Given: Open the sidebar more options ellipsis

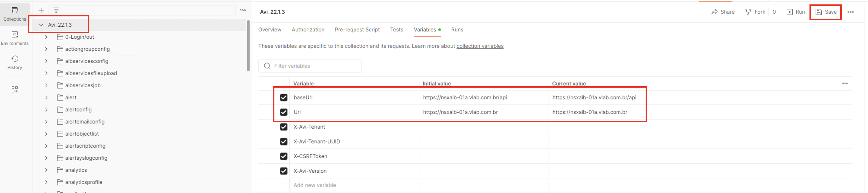Looking at the screenshot, I should click(x=242, y=10).
